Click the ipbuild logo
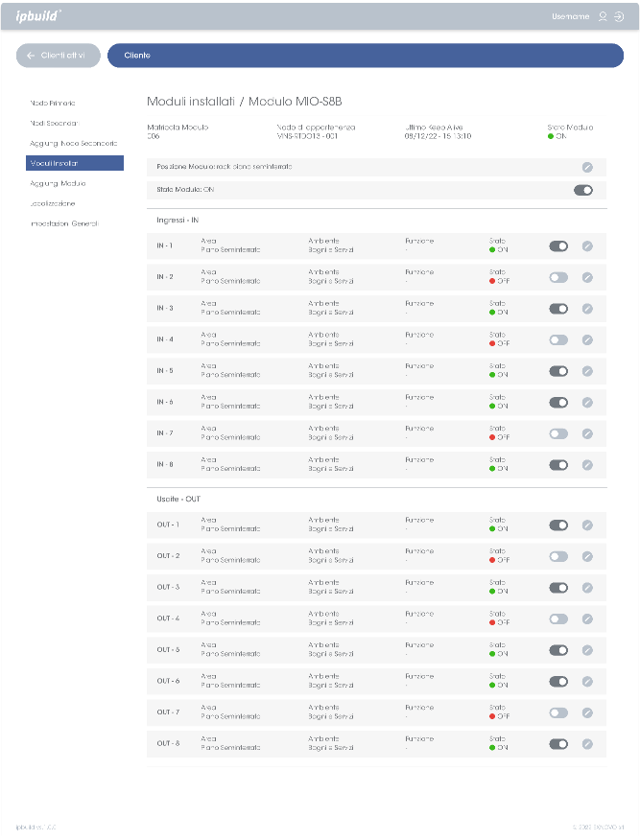The height and width of the screenshot is (840, 640). [x=38, y=15]
